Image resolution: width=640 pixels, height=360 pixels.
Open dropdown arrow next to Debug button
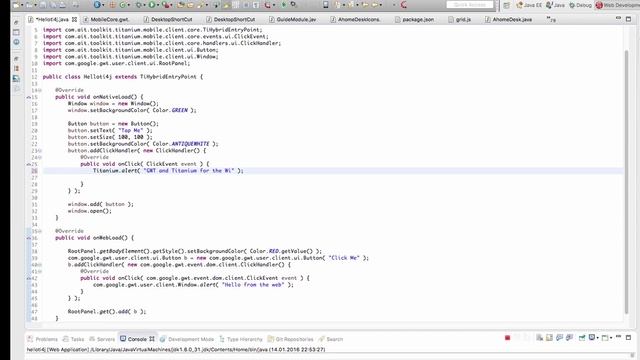tap(144, 5)
